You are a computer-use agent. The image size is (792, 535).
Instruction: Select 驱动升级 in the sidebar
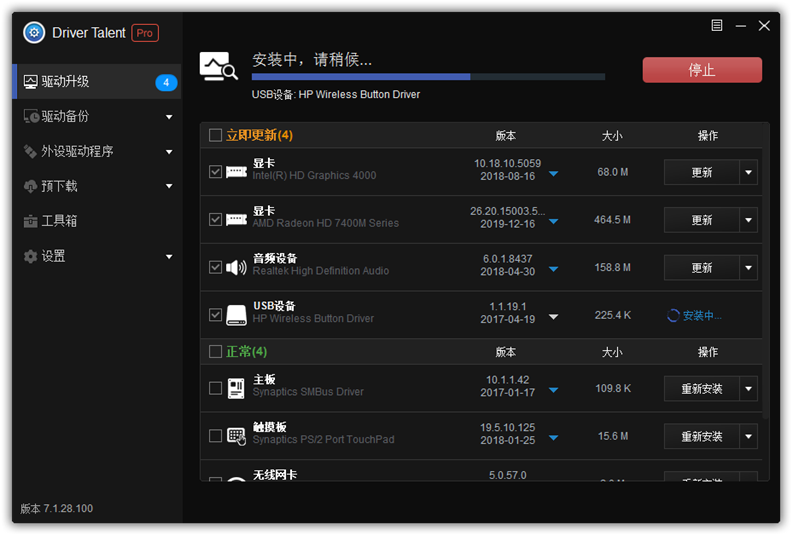(x=96, y=82)
